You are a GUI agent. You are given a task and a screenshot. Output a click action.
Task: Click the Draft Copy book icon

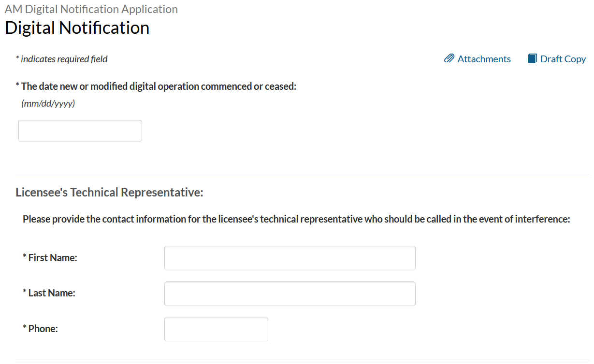tap(532, 59)
